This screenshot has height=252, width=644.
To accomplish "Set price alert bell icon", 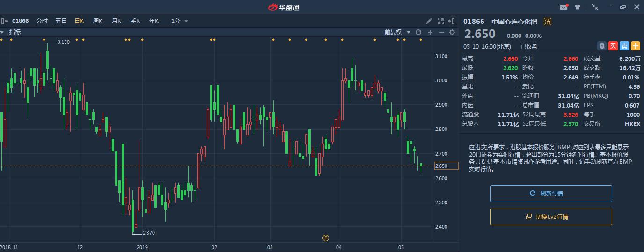I will pyautogui.click(x=602, y=46).
